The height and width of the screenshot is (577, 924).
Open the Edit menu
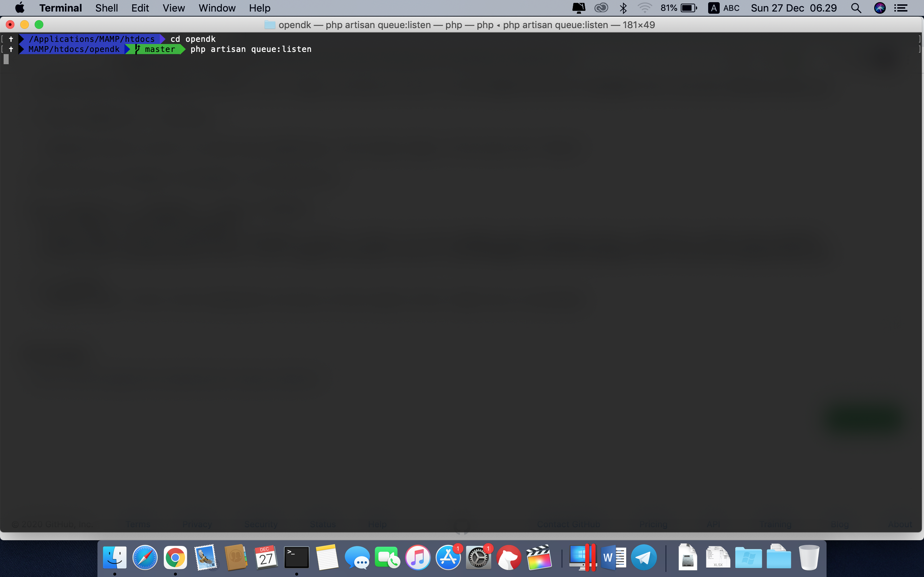click(x=140, y=8)
